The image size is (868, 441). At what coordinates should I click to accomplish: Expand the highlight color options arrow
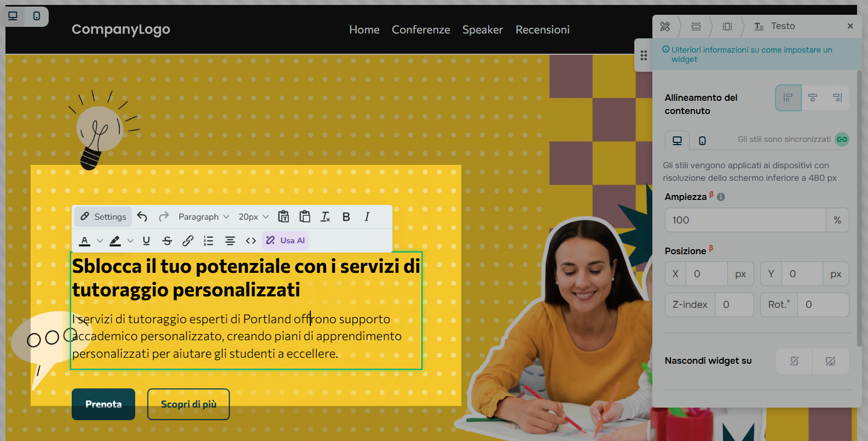coord(130,240)
